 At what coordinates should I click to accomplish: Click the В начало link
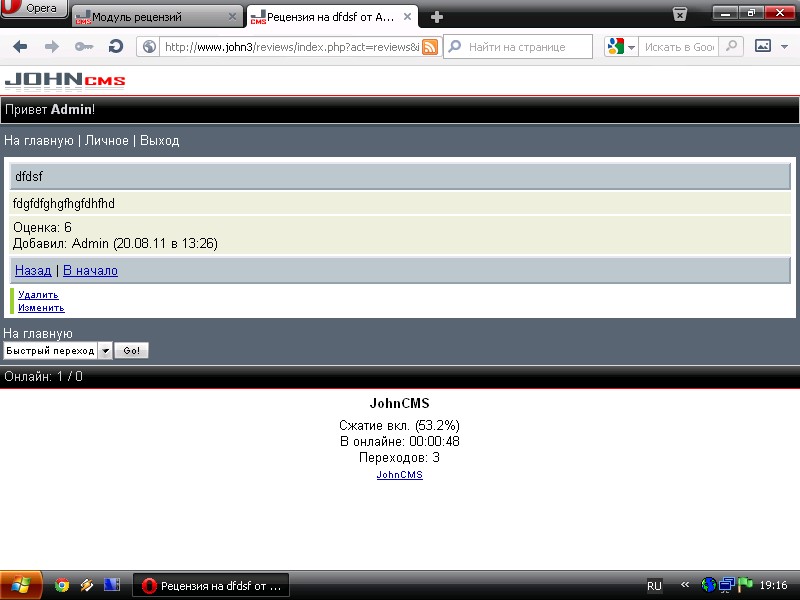tap(90, 270)
